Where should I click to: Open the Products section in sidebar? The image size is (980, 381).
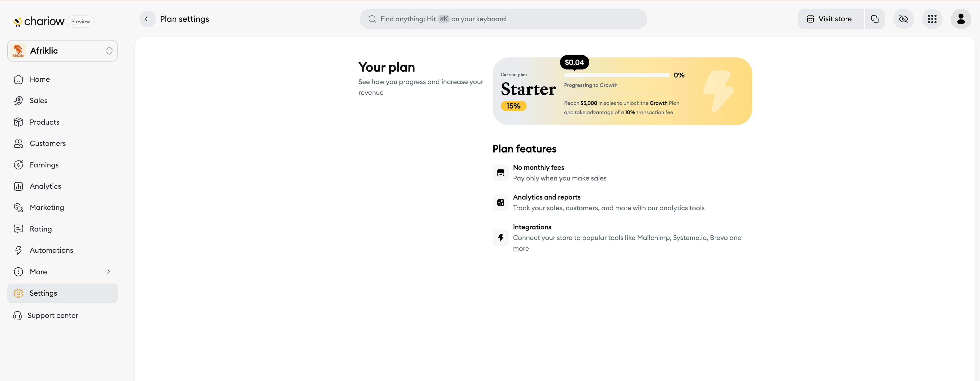click(x=44, y=122)
